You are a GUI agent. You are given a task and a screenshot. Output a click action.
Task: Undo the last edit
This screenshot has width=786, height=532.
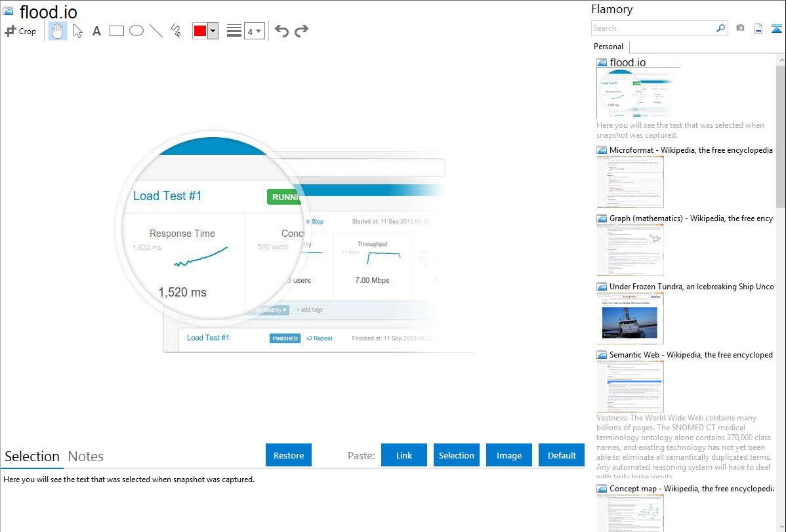pyautogui.click(x=281, y=31)
